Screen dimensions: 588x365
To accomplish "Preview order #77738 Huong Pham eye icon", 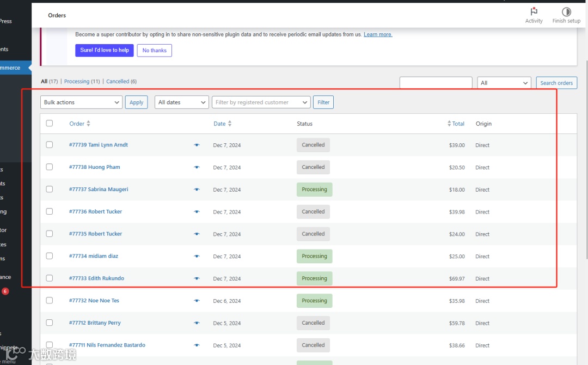I will pos(197,167).
